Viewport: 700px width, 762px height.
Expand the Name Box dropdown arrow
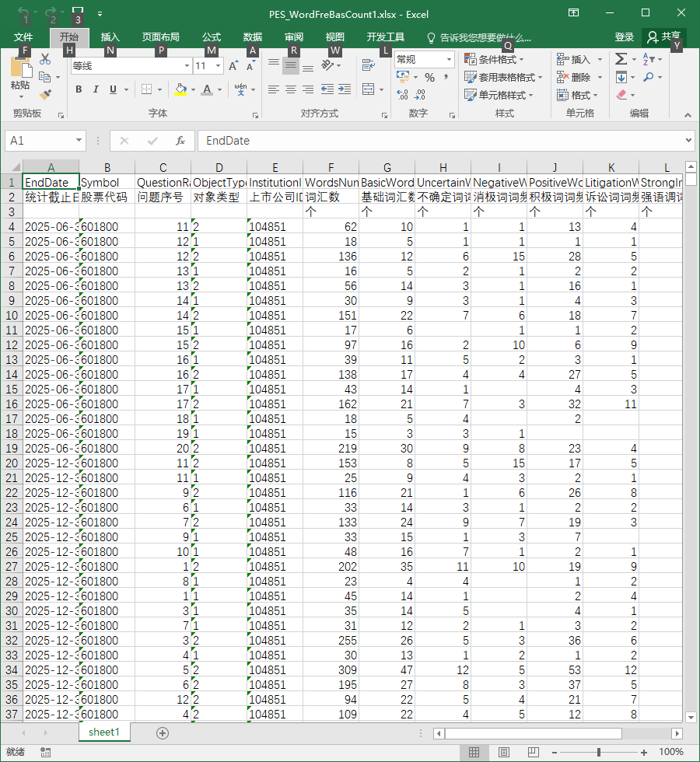(79, 141)
